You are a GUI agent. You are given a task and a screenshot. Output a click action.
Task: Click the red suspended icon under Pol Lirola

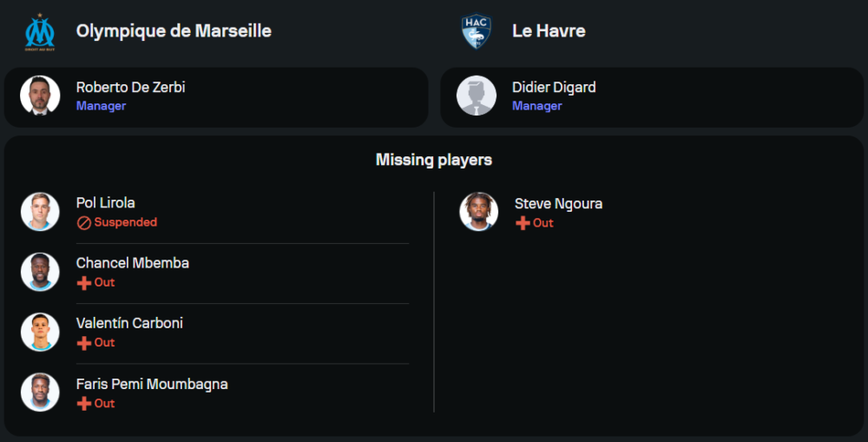(84, 222)
